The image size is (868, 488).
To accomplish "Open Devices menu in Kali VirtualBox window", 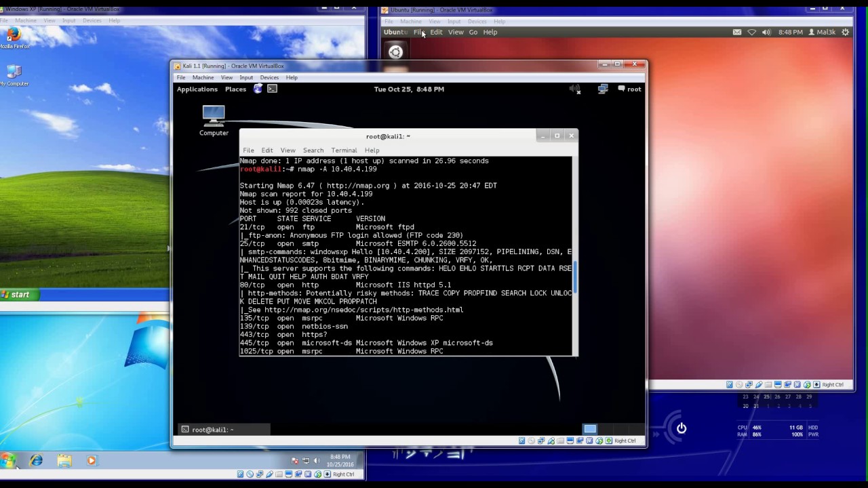I will [269, 77].
